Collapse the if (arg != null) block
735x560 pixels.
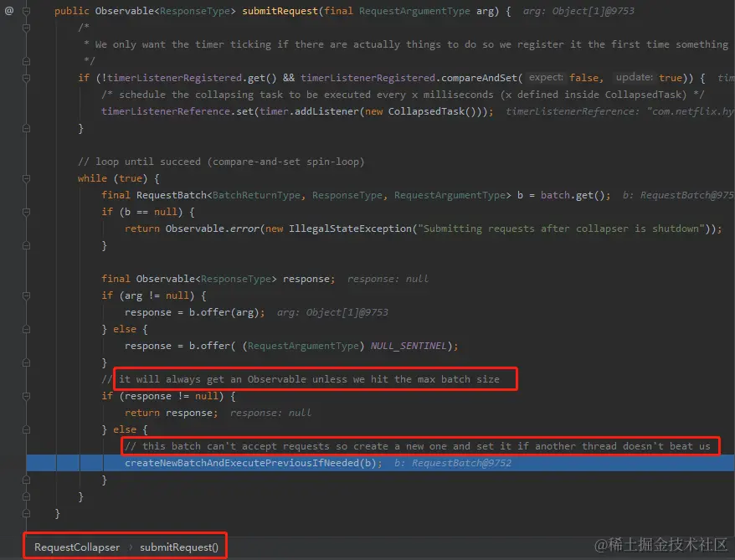coord(26,295)
